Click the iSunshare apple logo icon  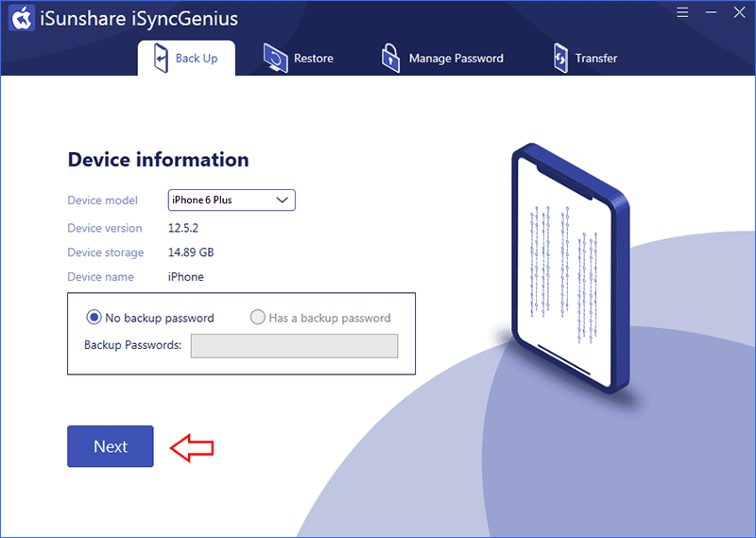pyautogui.click(x=22, y=18)
